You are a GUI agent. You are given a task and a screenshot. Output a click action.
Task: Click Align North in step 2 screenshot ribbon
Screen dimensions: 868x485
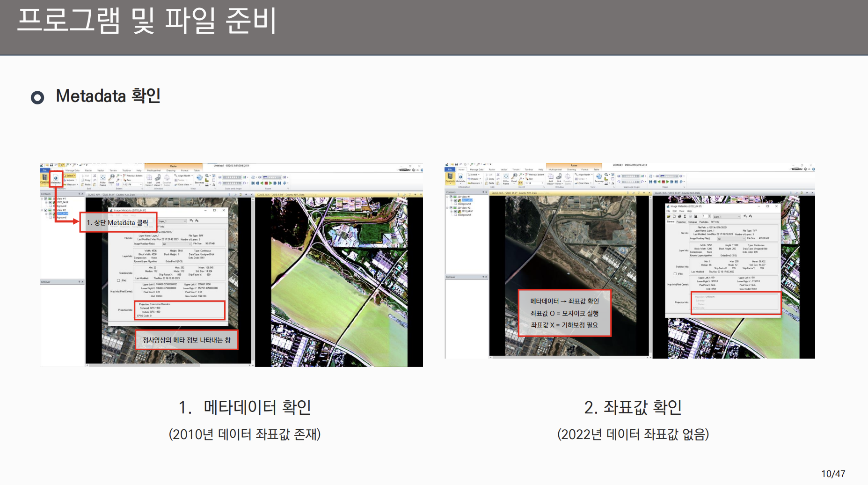584,175
